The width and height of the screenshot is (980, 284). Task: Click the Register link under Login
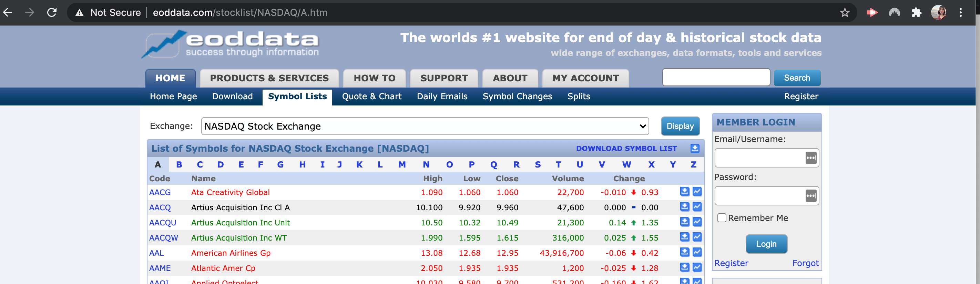[731, 263]
